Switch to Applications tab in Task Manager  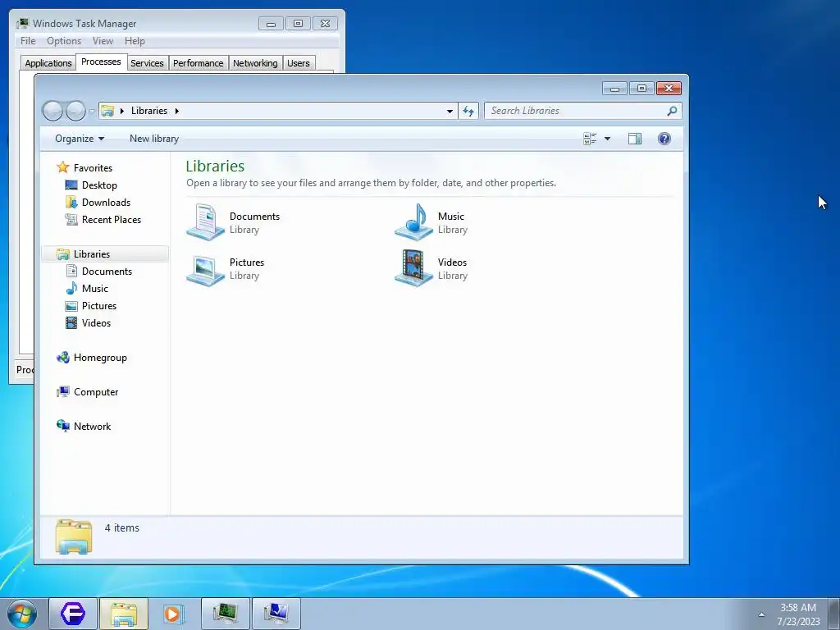pyautogui.click(x=48, y=63)
